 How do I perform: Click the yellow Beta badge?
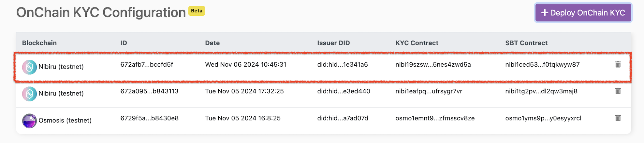click(197, 11)
